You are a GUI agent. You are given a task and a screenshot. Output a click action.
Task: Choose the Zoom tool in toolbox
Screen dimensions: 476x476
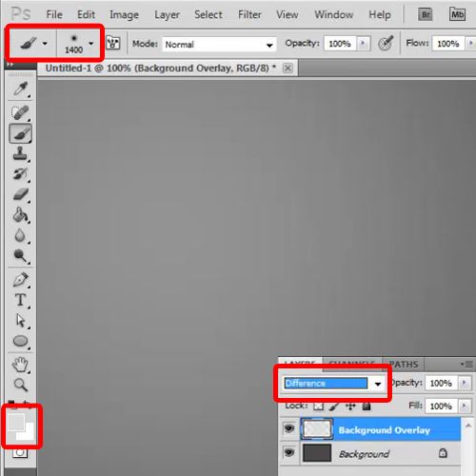[21, 385]
